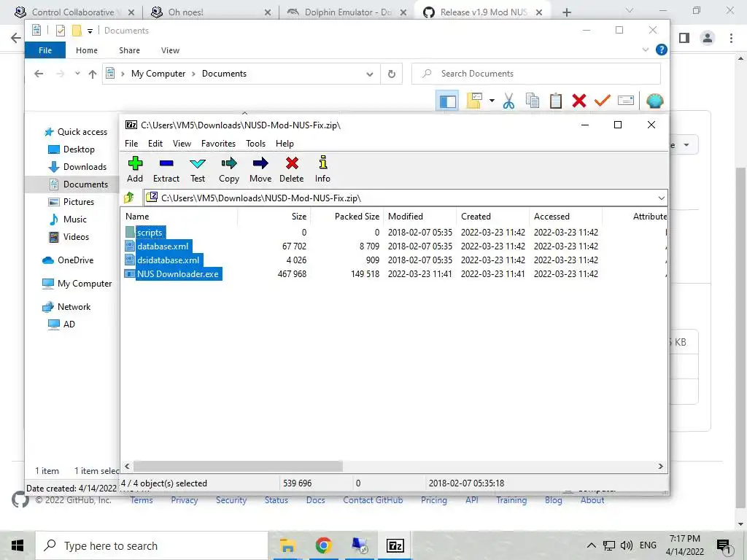The height and width of the screenshot is (560, 747).
Task: Extract files with the Extract icon
Action: (166, 169)
